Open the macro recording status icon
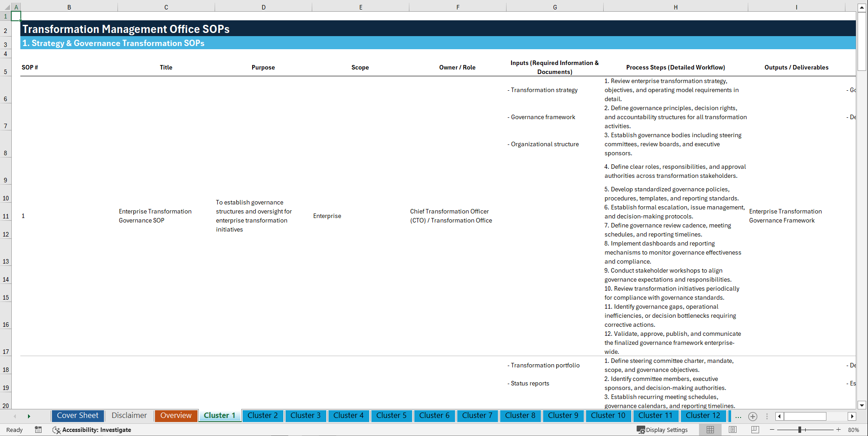Image resolution: width=868 pixels, height=436 pixels. click(38, 430)
